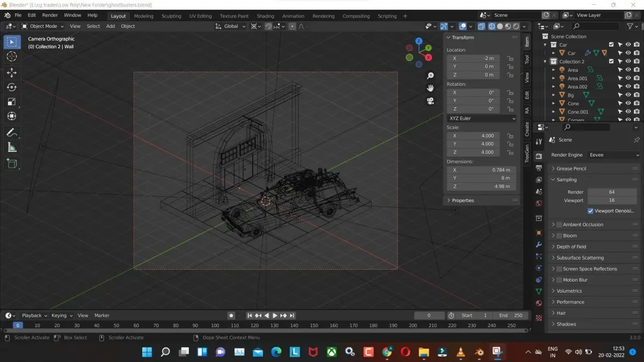This screenshot has width=644, height=362.
Task: Switch to solid viewport shading
Action: 500,26
